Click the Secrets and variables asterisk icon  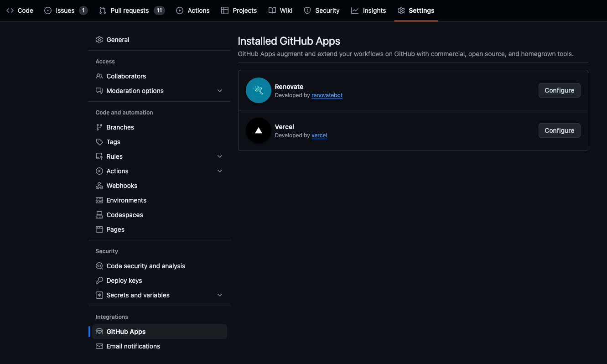[99, 295]
